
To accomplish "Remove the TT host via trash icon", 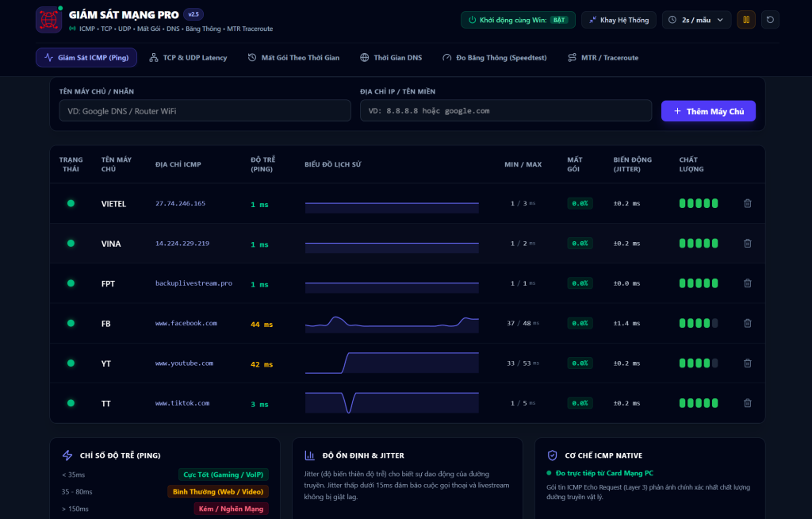I will 747,403.
